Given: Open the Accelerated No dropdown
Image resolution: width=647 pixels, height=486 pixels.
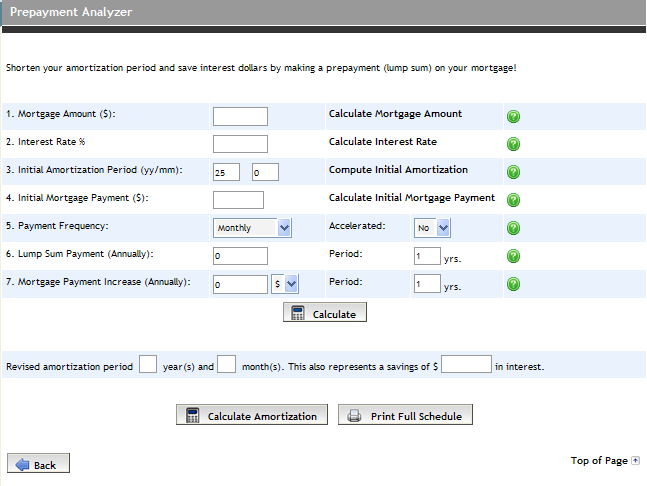Looking at the screenshot, I should tap(432, 228).
